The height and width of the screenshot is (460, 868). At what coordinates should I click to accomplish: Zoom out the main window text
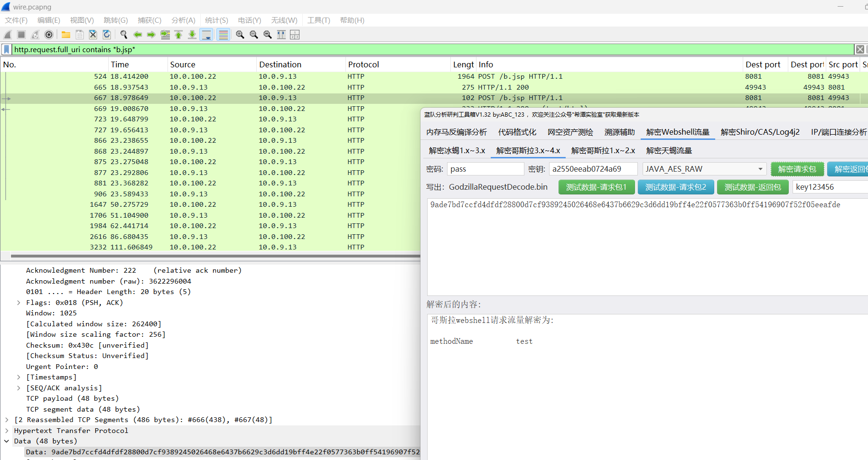[254, 35]
